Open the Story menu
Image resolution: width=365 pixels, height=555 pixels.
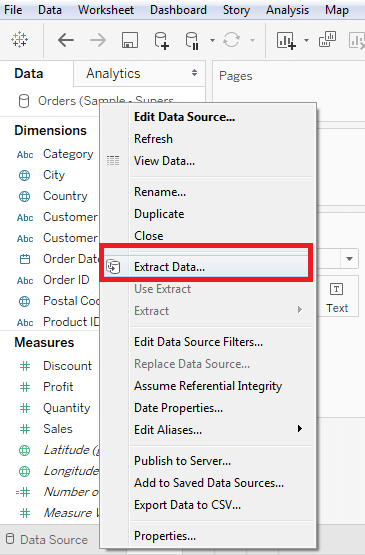coord(236,10)
